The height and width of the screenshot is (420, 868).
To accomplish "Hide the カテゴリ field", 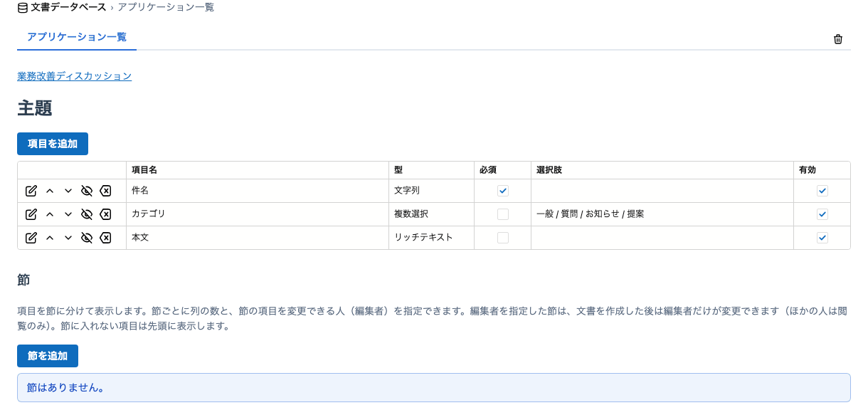I will [87, 214].
